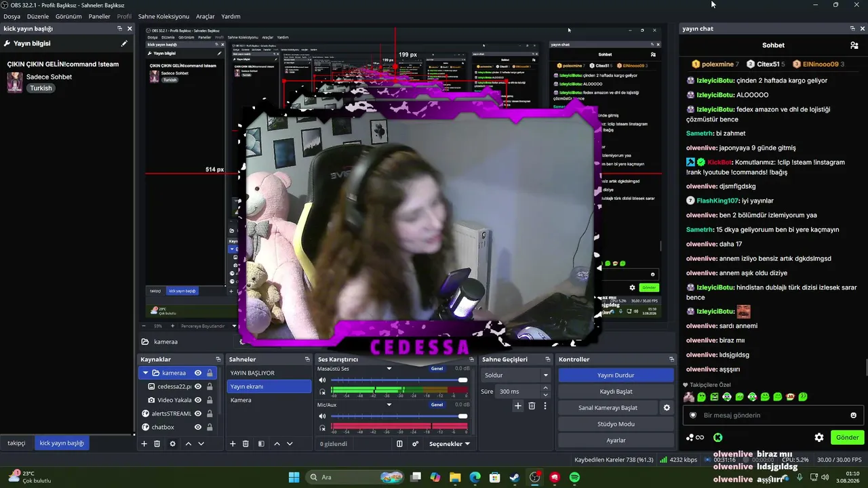Move the selected source down

coord(201,444)
